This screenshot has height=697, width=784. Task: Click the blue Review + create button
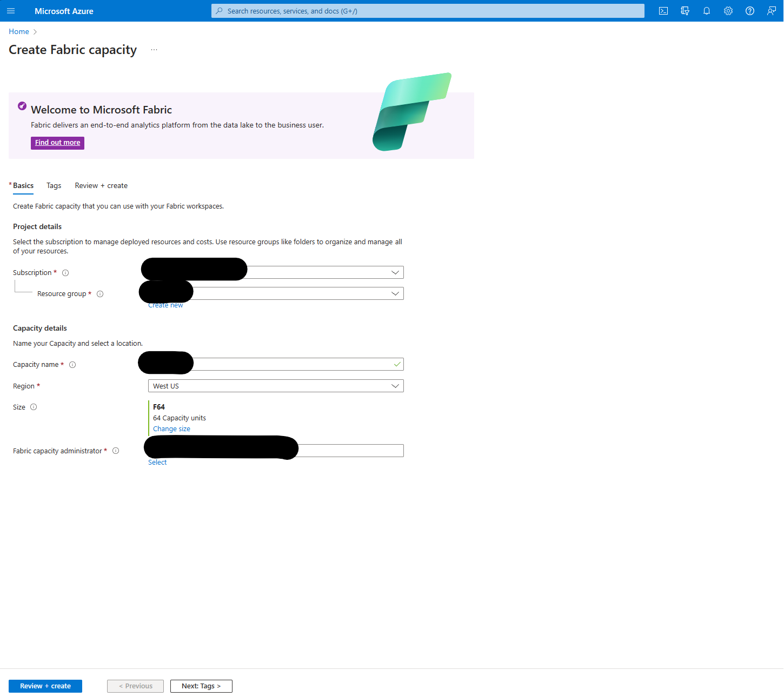tap(45, 686)
